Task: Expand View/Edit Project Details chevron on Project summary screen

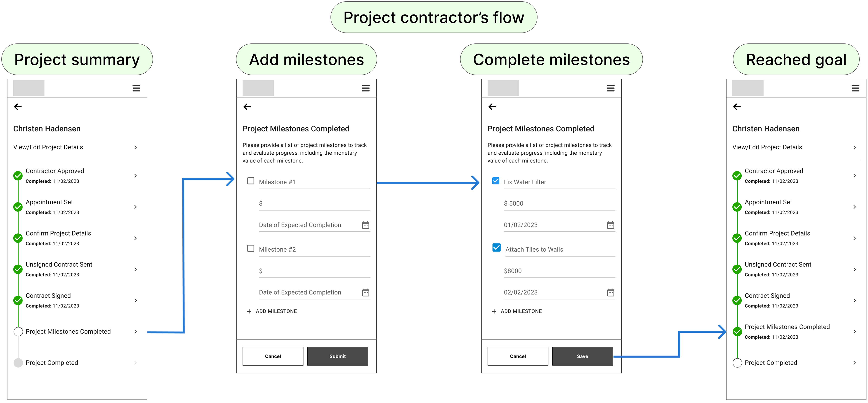Action: coord(135,147)
